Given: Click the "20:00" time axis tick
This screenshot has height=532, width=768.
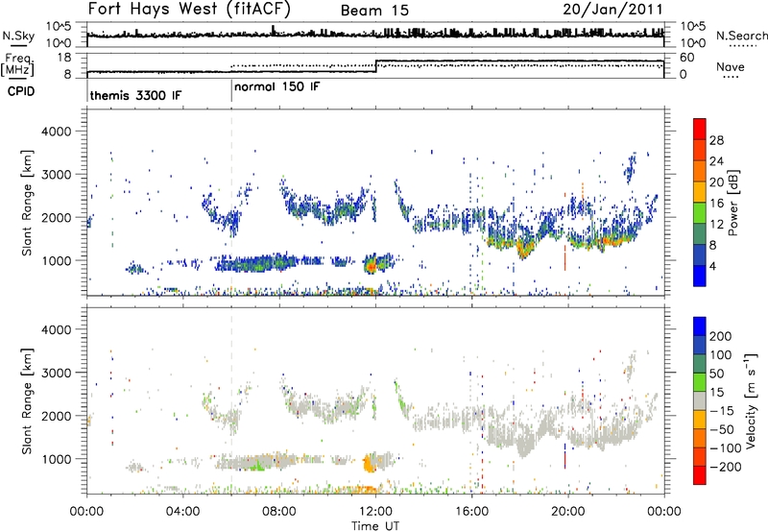Looking at the screenshot, I should pyautogui.click(x=568, y=512).
